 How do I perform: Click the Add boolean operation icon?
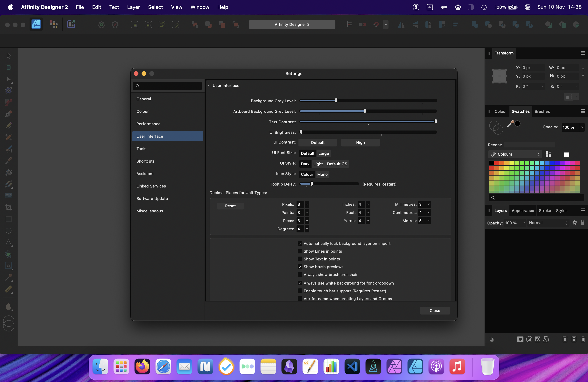475,25
